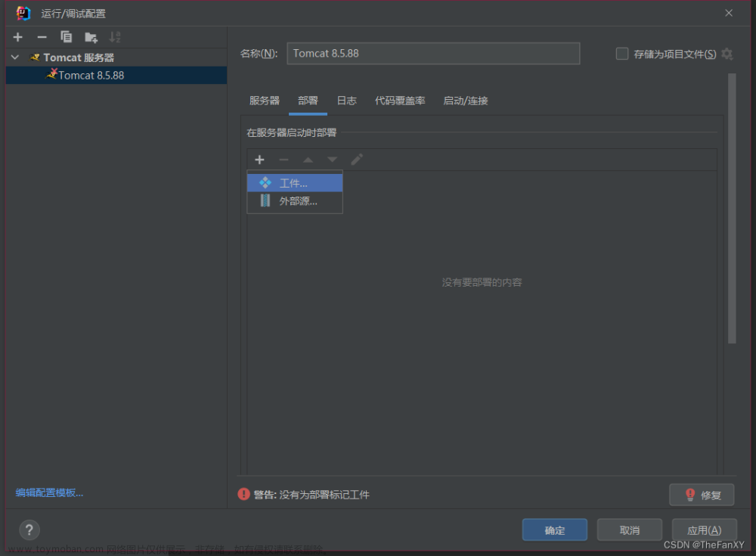Screen dimensions: 756x556
Task: Remove the selected configuration with minus icon
Action: [x=42, y=37]
